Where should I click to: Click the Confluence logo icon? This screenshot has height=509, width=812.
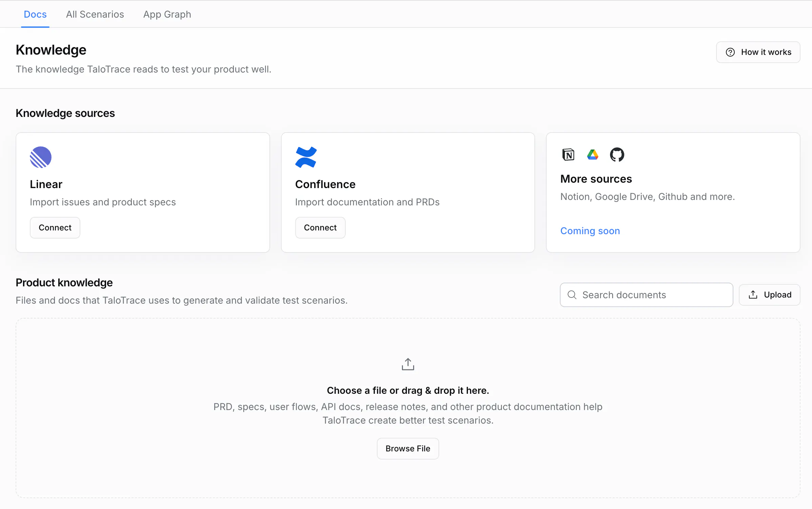point(306,157)
